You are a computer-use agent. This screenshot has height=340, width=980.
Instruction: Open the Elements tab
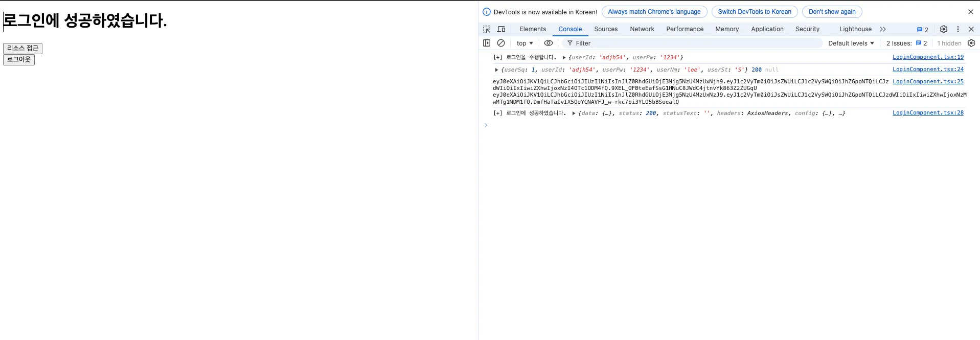tap(533, 29)
